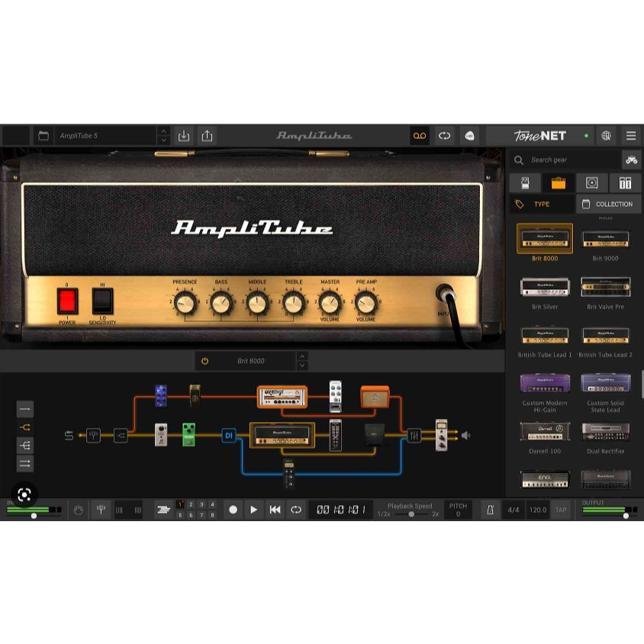The height and width of the screenshot is (644, 644).
Task: Select the three-path split routing icon
Action: pos(25,445)
